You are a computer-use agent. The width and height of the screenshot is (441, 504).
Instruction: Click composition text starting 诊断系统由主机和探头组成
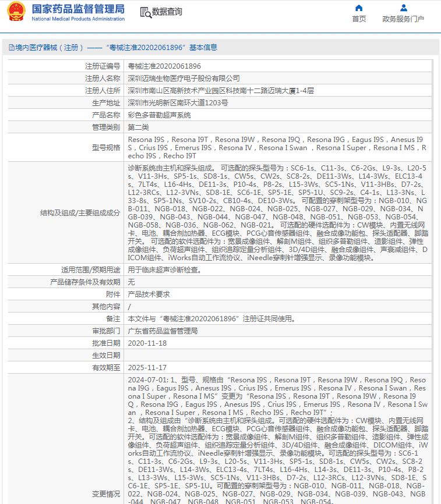tap(278, 213)
